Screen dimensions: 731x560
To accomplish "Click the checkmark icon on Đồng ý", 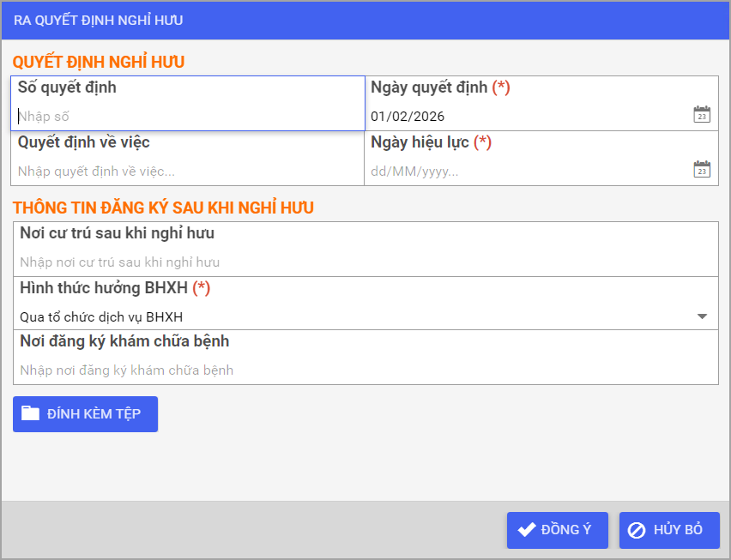I will (527, 529).
